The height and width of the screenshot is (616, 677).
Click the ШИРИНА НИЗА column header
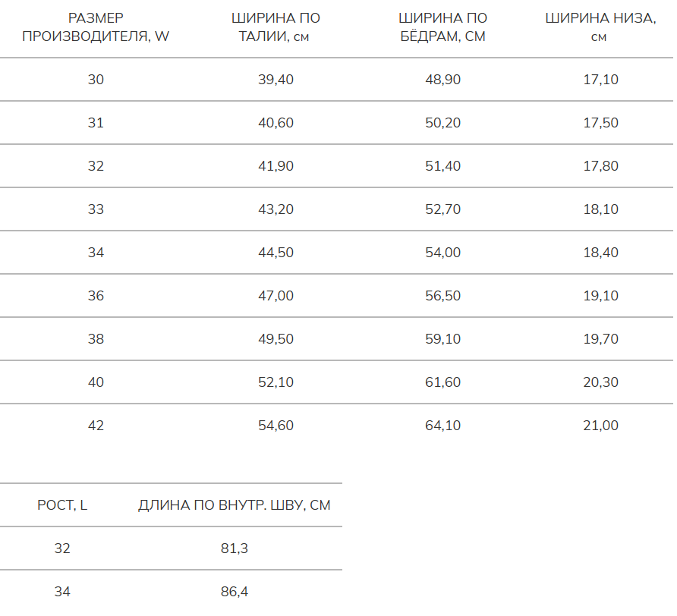(600, 27)
